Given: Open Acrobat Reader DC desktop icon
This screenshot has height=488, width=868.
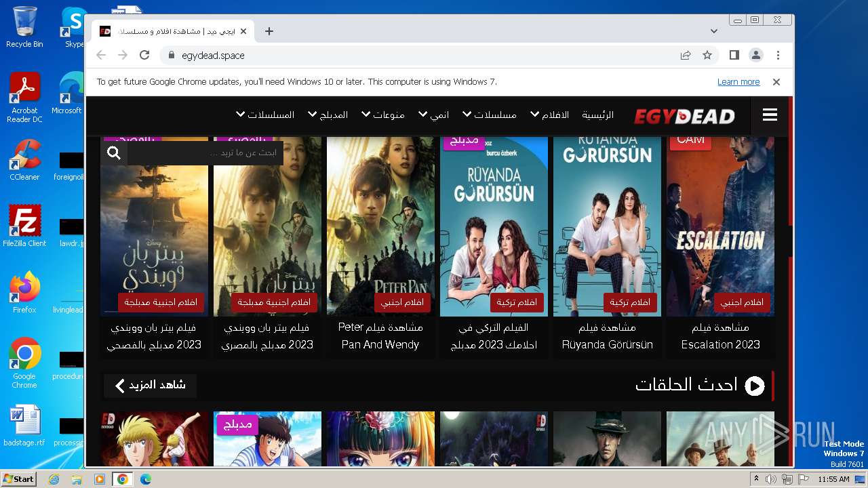Looking at the screenshot, I should coord(24,98).
